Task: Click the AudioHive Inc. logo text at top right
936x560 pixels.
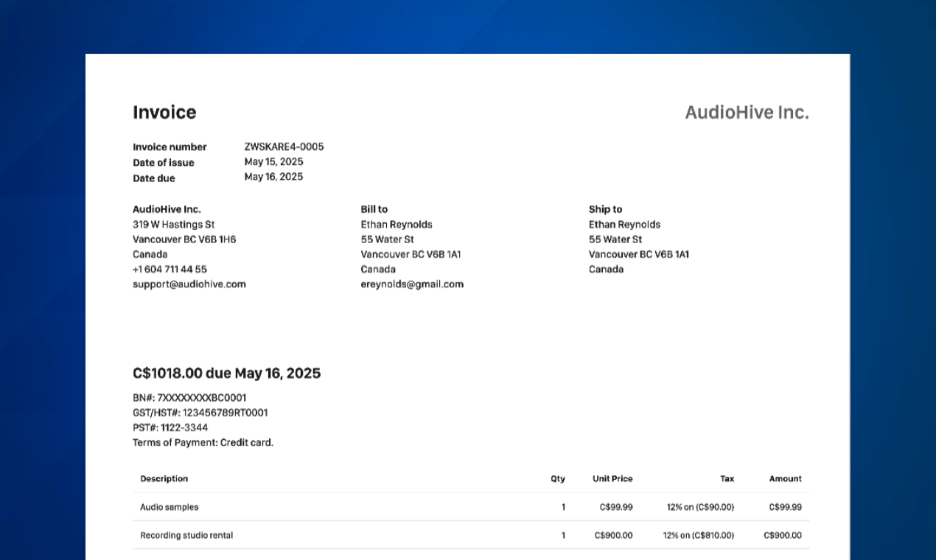Action: pyautogui.click(x=747, y=112)
